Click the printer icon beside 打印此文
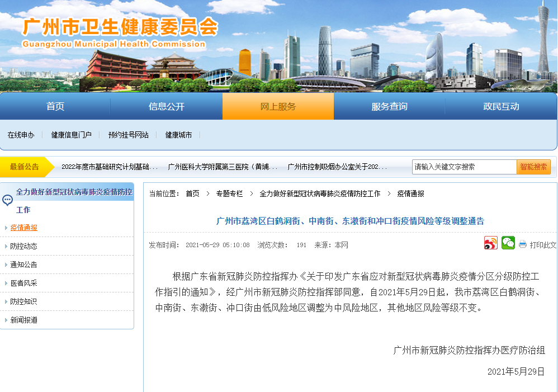This screenshot has height=392, width=558. point(523,244)
